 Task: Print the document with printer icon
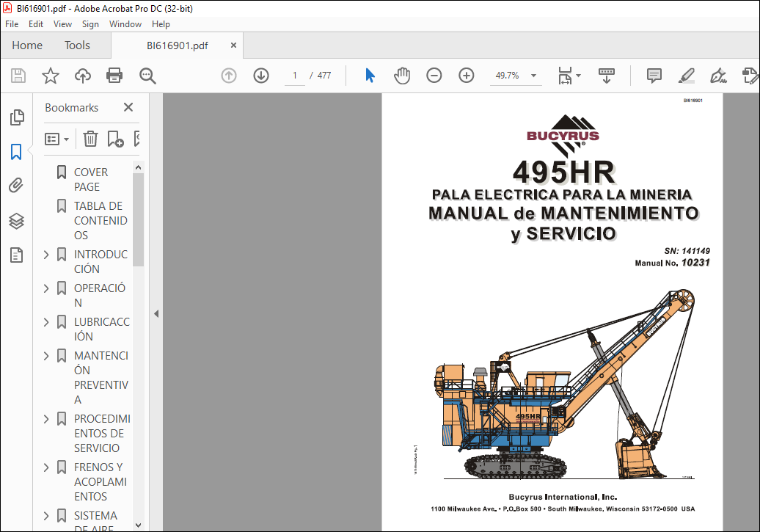[114, 76]
